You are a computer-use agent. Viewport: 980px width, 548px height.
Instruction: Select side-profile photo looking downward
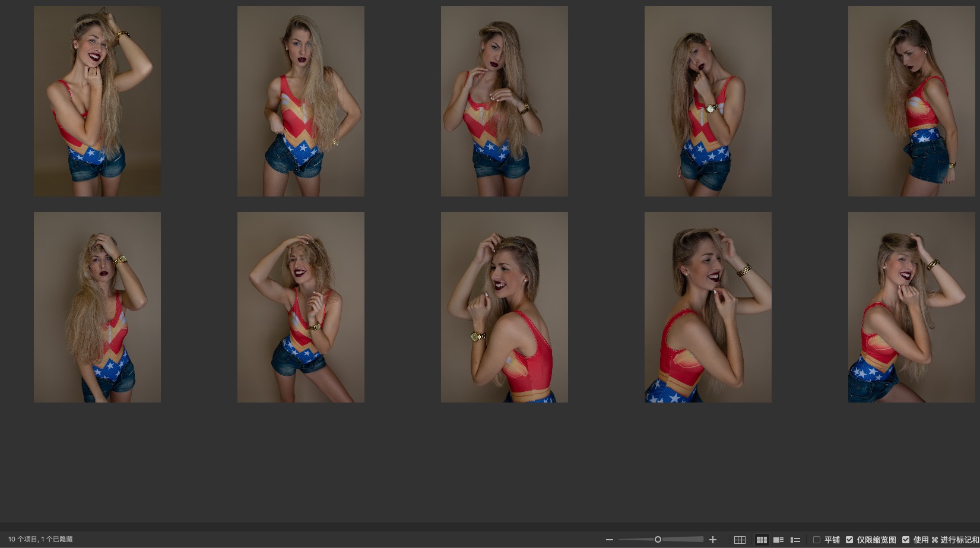pyautogui.click(x=912, y=101)
